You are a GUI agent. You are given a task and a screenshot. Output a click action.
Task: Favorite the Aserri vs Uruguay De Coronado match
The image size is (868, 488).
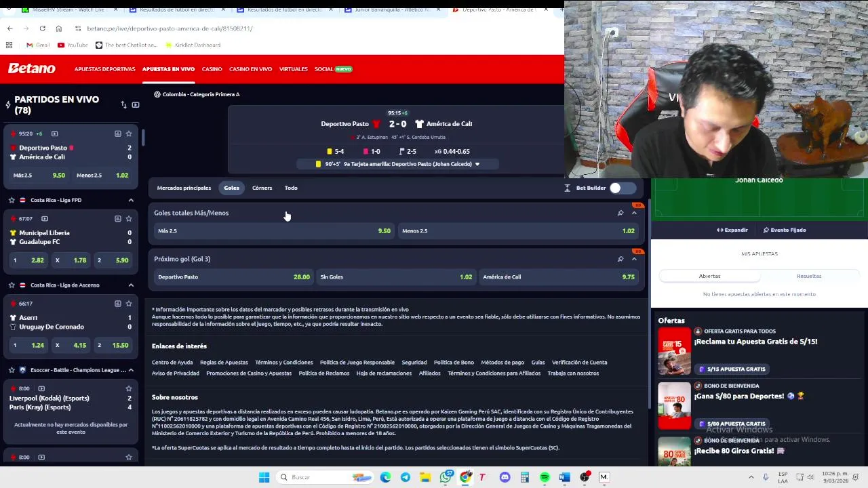tap(129, 303)
